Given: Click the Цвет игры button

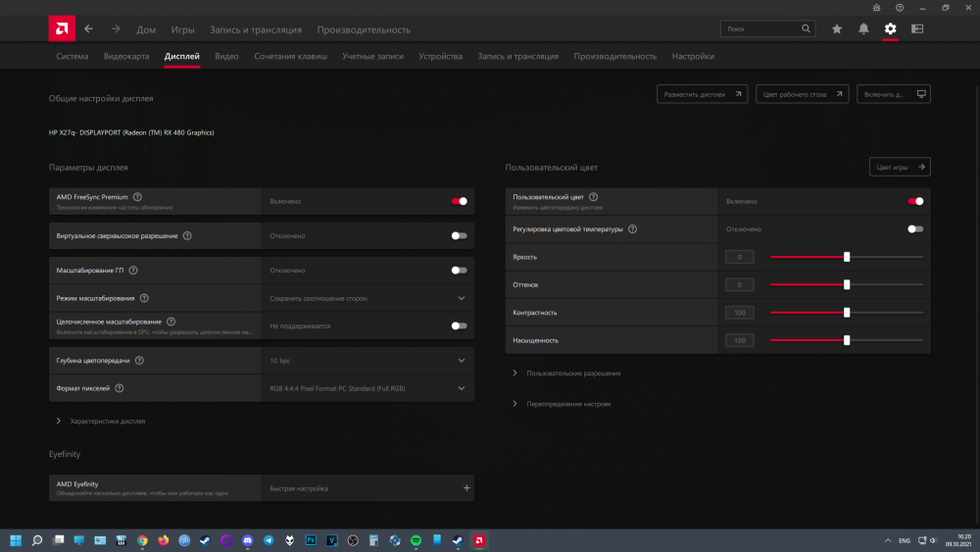Looking at the screenshot, I should coord(900,167).
